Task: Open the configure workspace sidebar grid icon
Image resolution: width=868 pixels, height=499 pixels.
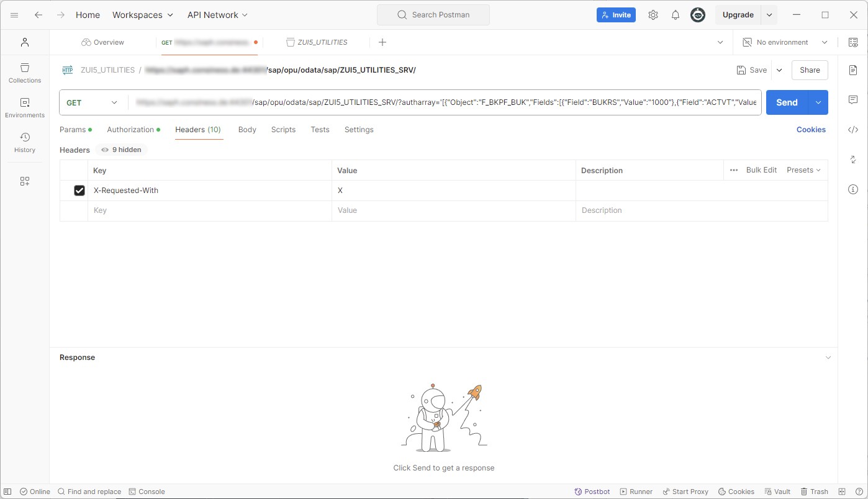Action: click(x=25, y=181)
